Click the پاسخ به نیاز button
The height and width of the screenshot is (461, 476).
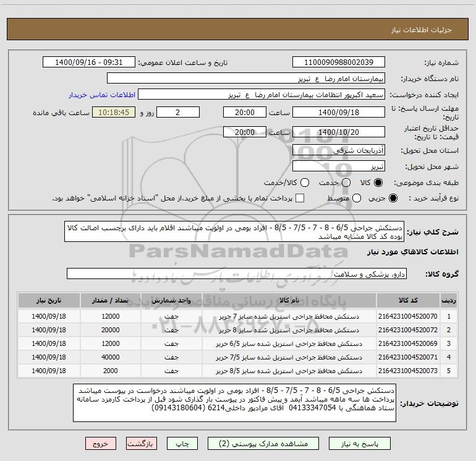tap(360, 444)
